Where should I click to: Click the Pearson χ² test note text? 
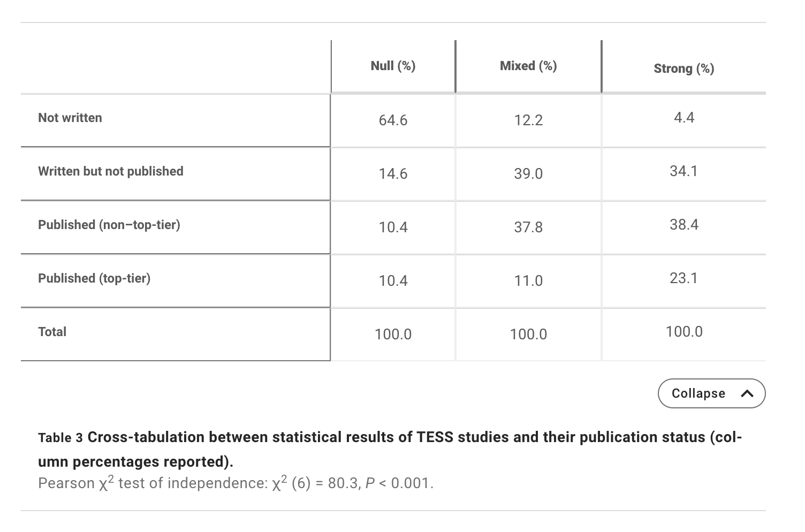tap(236, 483)
